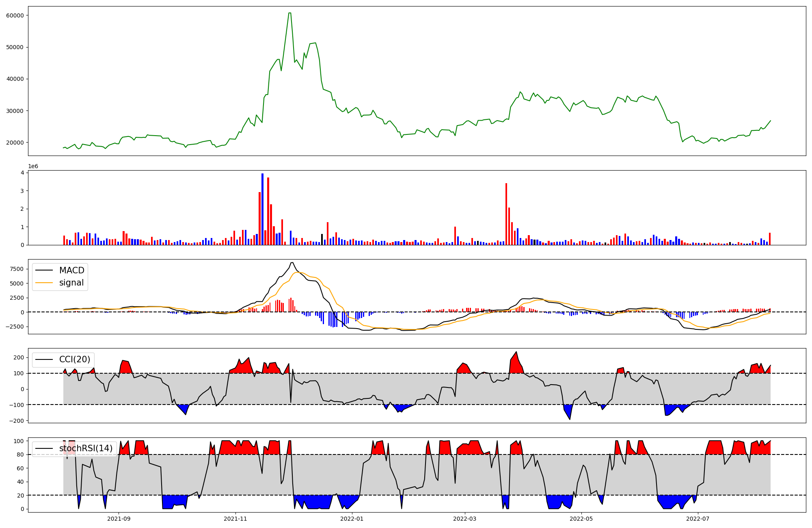Click the 2021-09 date tick label
812x528 pixels.
tap(119, 519)
